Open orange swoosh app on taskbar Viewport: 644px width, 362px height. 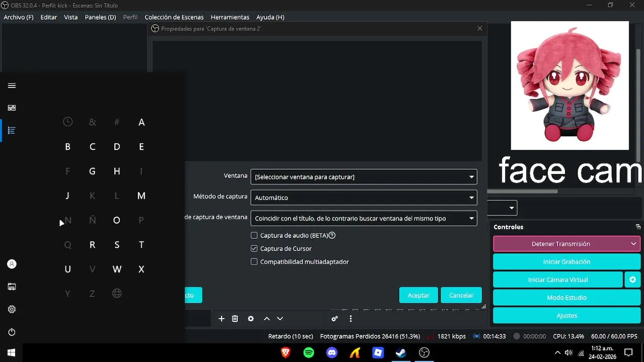(355, 352)
